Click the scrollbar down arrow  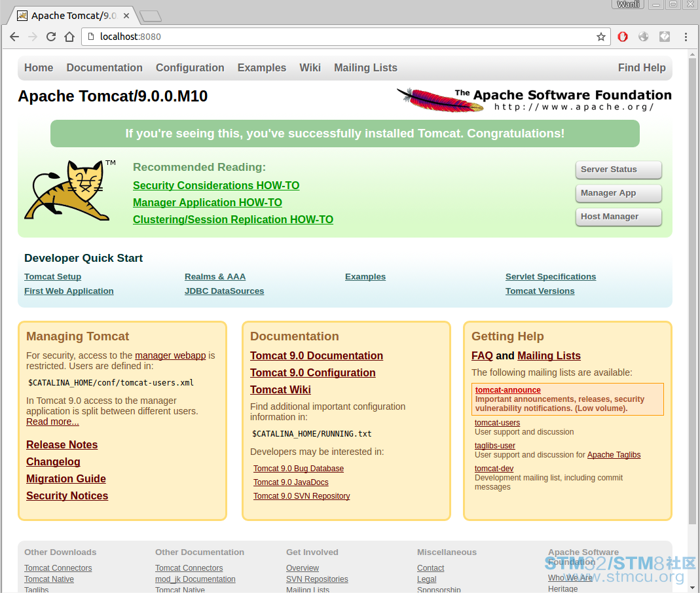pyautogui.click(x=692, y=588)
